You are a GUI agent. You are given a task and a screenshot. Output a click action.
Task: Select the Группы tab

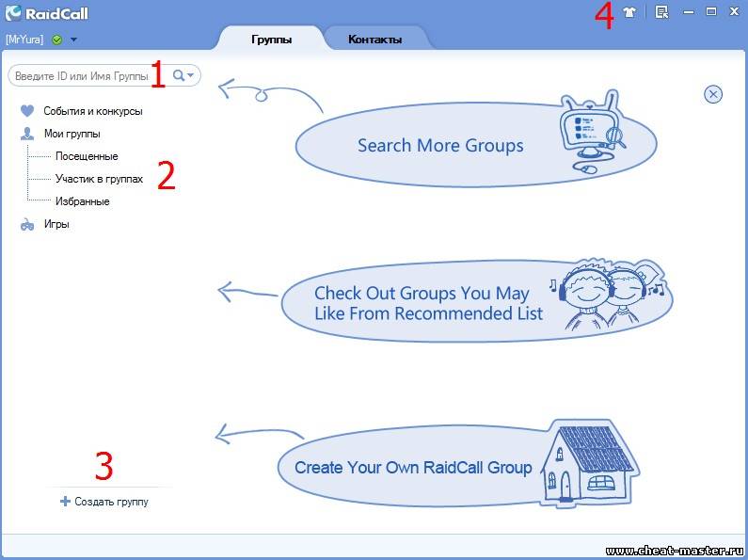[271, 40]
